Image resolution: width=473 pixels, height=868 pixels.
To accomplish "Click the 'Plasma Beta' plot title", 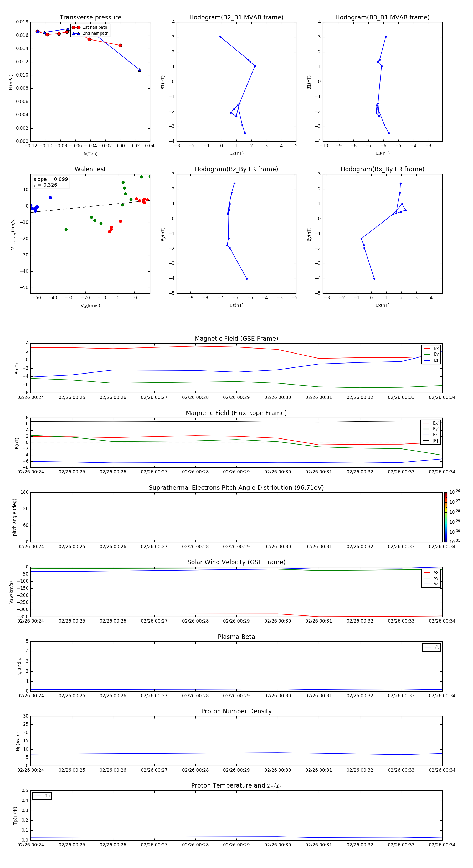I will pyautogui.click(x=236, y=637).
